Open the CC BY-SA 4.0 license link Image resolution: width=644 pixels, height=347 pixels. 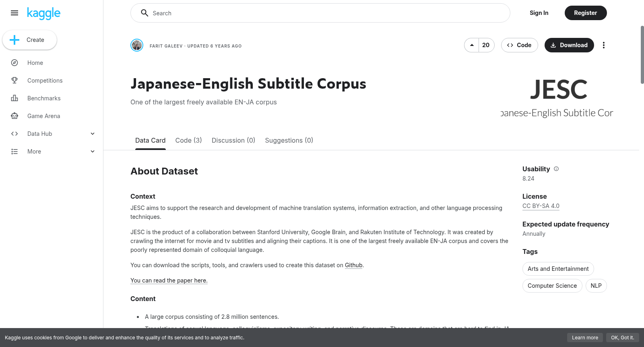click(541, 206)
